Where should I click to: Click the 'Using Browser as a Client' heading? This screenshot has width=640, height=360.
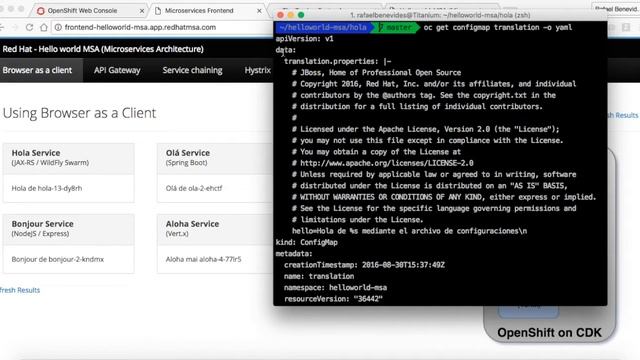pos(80,113)
